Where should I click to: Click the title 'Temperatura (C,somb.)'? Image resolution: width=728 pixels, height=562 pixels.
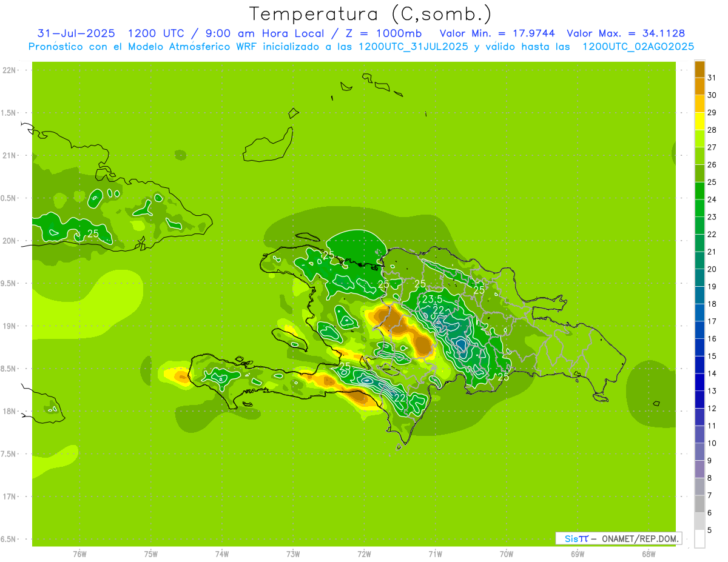pyautogui.click(x=371, y=13)
